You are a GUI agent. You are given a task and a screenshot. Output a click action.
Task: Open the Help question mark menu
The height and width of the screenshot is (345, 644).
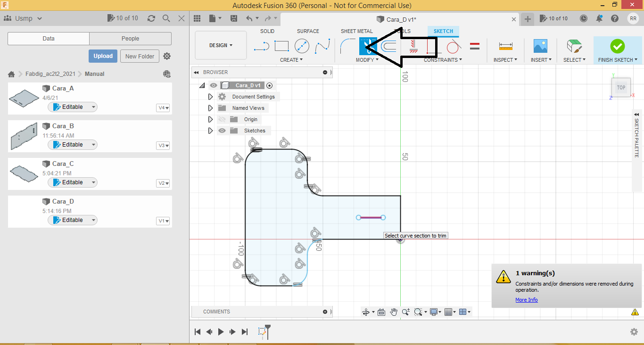[x=615, y=18]
